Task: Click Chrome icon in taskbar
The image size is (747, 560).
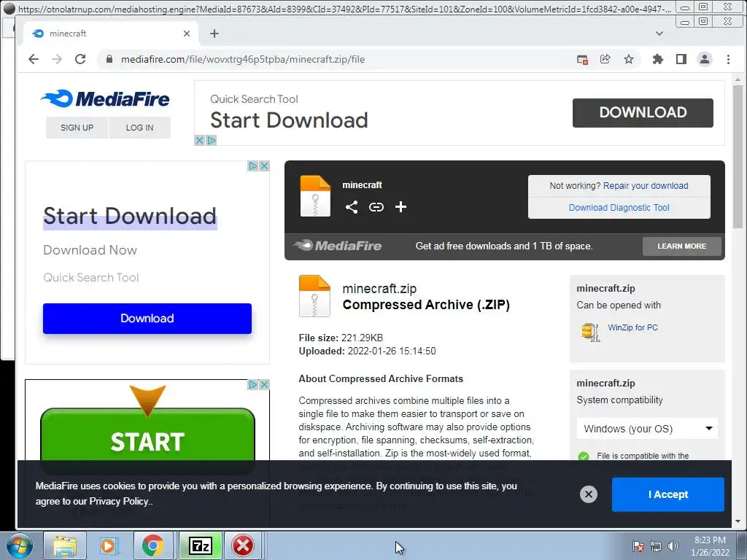Action: (x=153, y=545)
